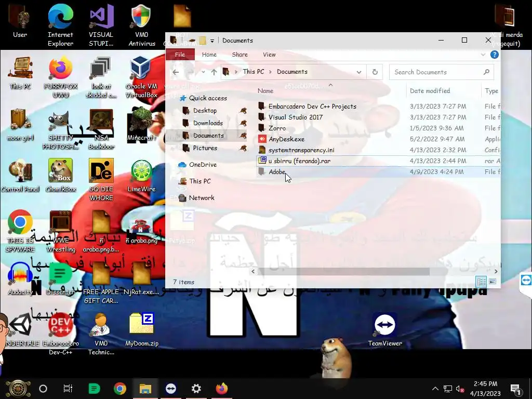The width and height of the screenshot is (532, 399).
Task: Open Control Panel desktop icon
Action: pos(20,176)
